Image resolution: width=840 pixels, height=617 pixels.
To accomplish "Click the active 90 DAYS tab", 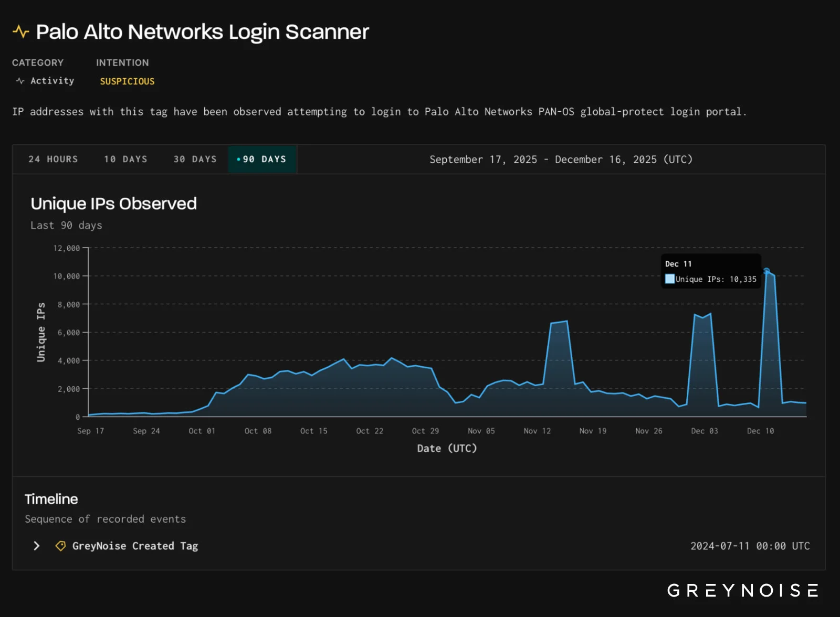I will (x=262, y=159).
